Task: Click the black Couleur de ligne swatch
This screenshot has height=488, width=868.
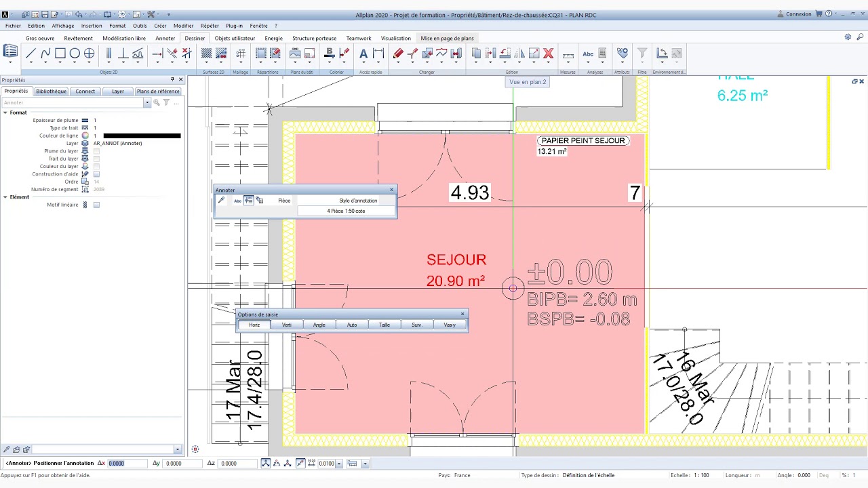Action: [x=142, y=136]
